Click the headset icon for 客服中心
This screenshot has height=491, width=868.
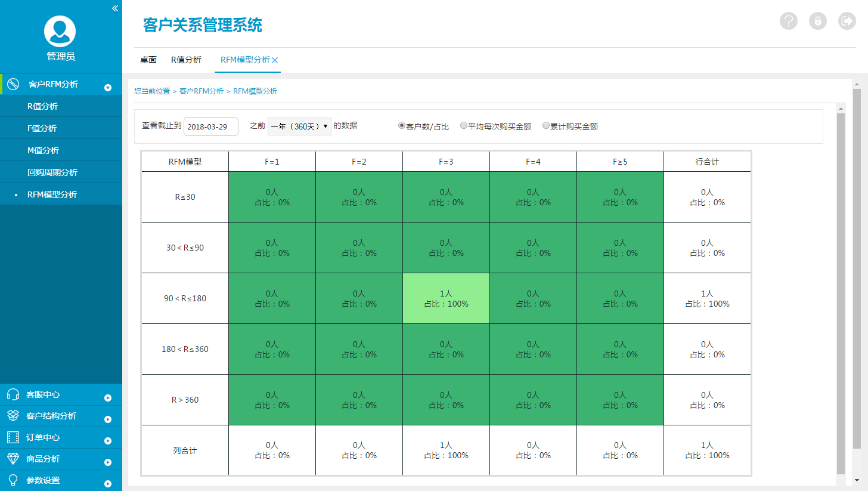pos(13,394)
